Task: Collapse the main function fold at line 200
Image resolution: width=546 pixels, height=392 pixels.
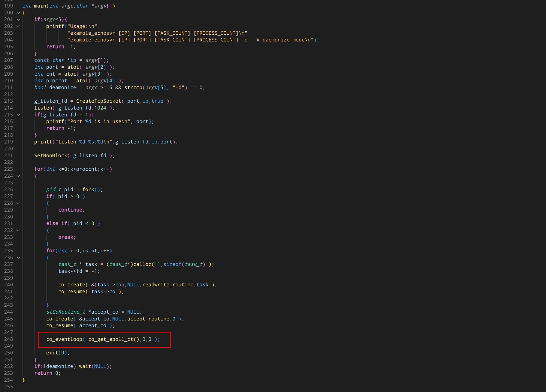Action: [x=18, y=12]
